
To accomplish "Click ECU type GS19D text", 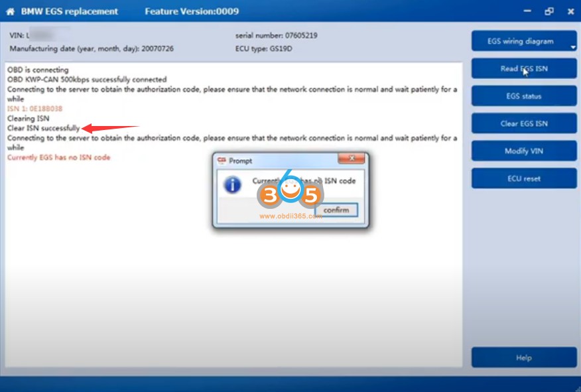I will [x=264, y=48].
